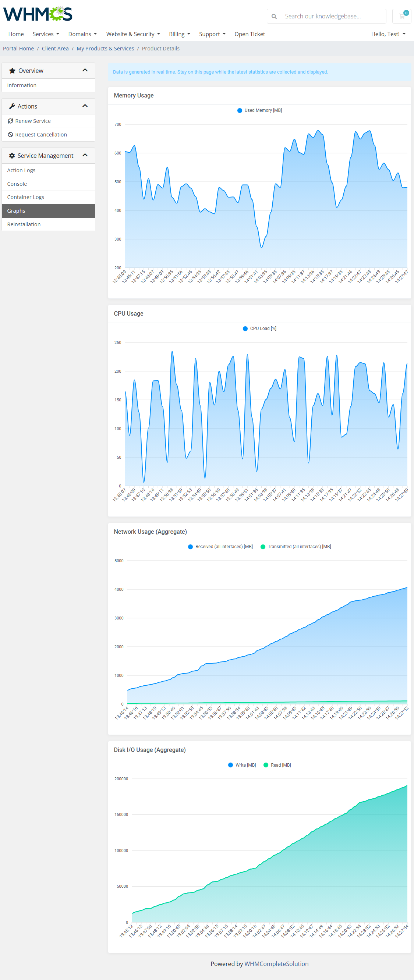Click the Request Cancellation ban icon
Image resolution: width=414 pixels, height=980 pixels.
(10, 135)
